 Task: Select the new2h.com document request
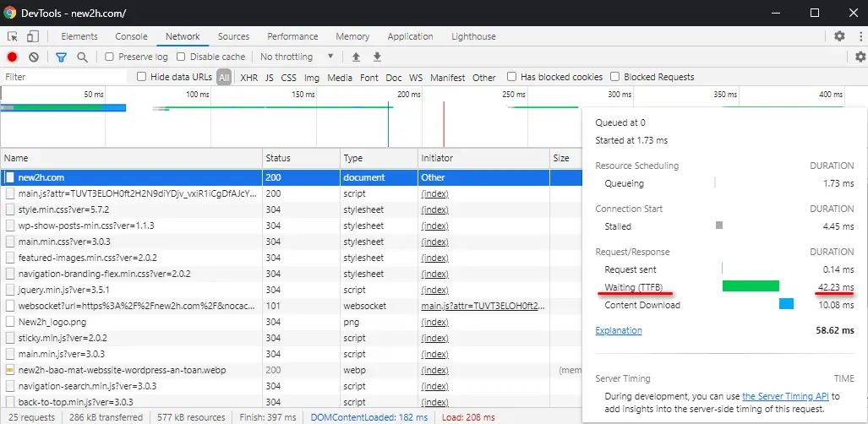(292, 177)
